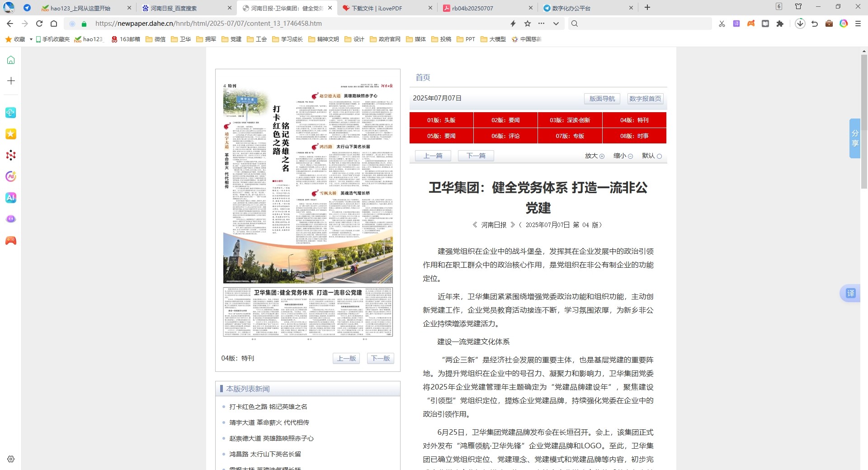The image size is (868, 470).
Task: Open the downloads arrow icon
Action: [800, 24]
